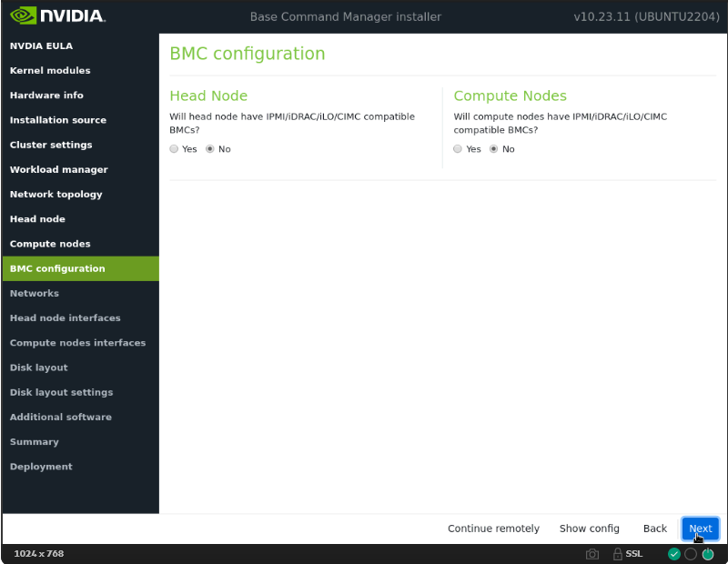This screenshot has width=728, height=564.
Task: Click the camera screenshot icon in status bar
Action: coord(592,554)
